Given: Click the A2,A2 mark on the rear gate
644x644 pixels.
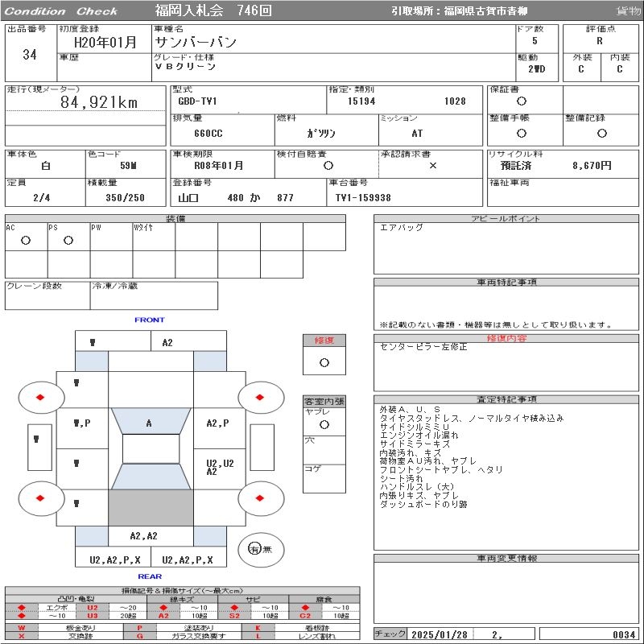Looking at the screenshot, I should pos(143,535).
